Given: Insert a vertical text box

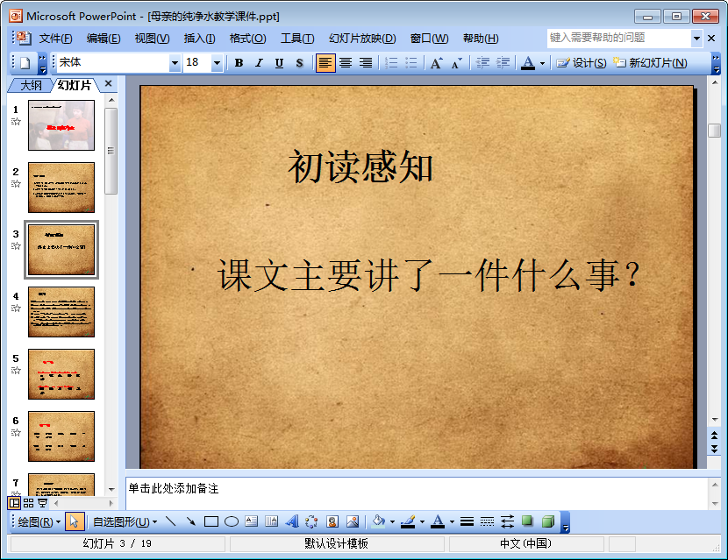Looking at the screenshot, I should [x=272, y=522].
